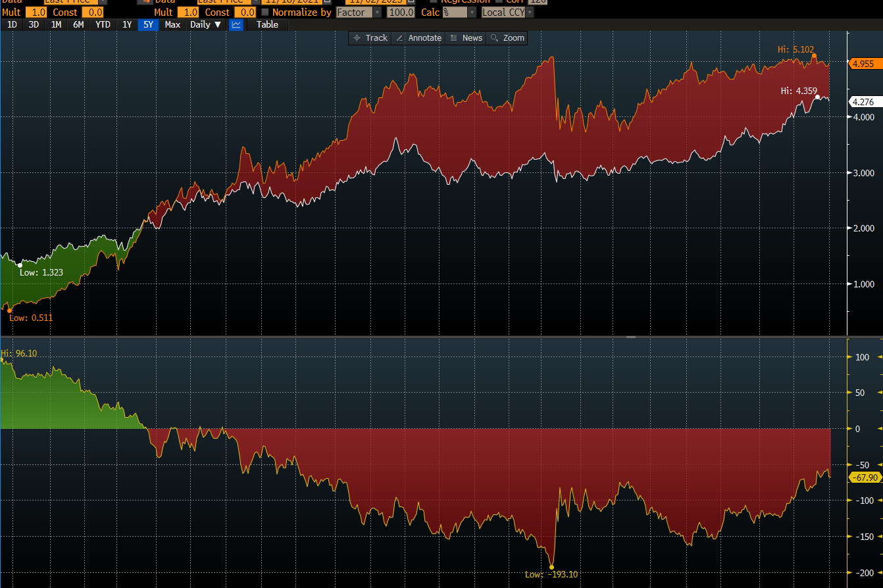Open calendar for start date 11/18/2021
883x588 pixels.
[326, 2]
